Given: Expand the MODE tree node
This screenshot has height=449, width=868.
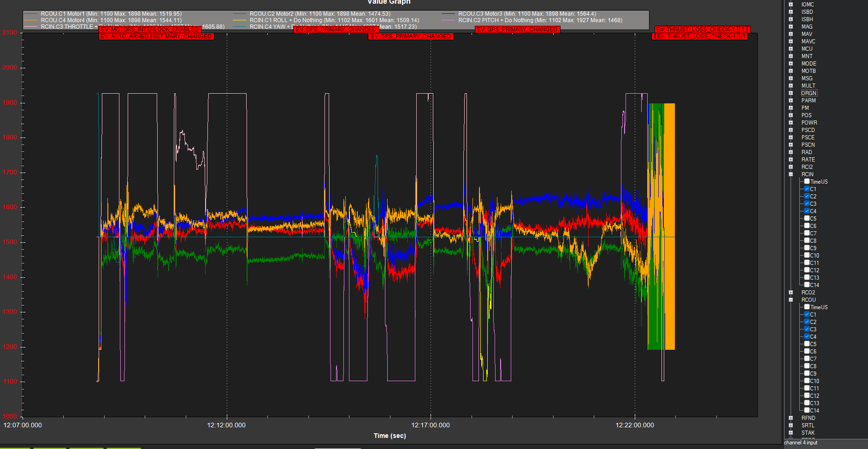Looking at the screenshot, I should coord(791,64).
